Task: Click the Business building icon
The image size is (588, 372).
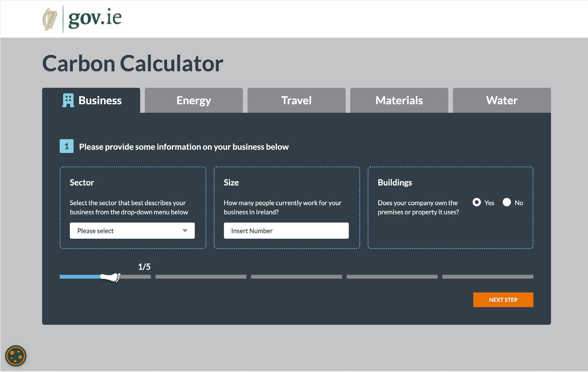Action: pyautogui.click(x=68, y=100)
